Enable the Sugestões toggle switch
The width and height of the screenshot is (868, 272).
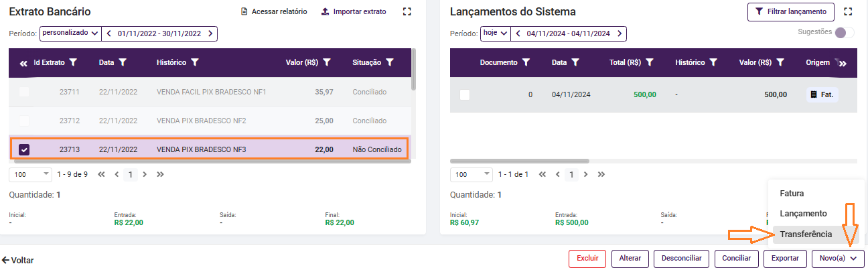coord(845,32)
